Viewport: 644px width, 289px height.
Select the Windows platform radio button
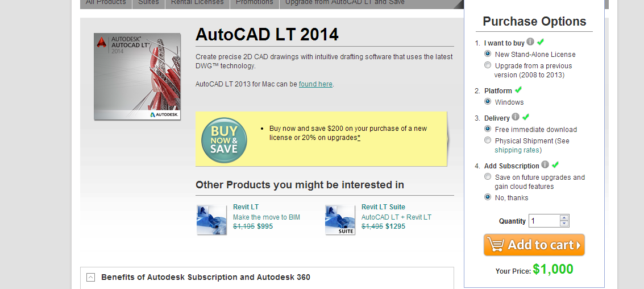click(x=488, y=101)
